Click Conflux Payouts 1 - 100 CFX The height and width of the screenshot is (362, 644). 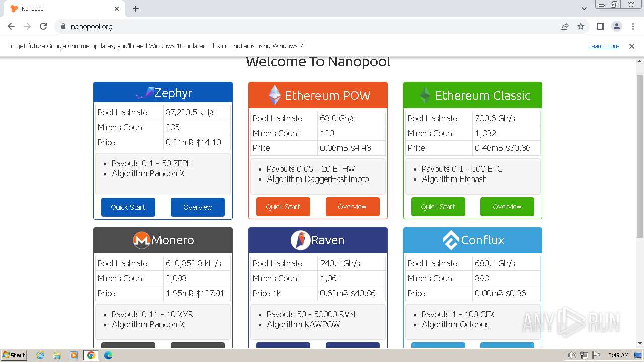pos(458,314)
